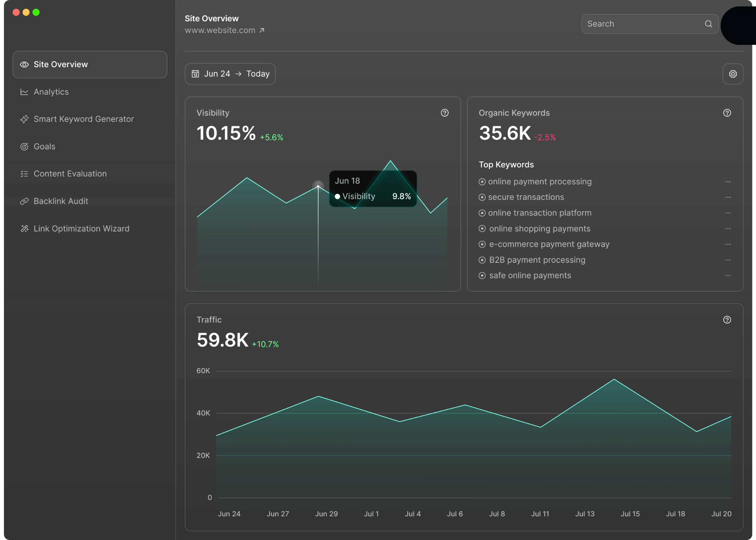Click the Content Evaluation checklist icon
The image size is (756, 540).
[x=24, y=174]
